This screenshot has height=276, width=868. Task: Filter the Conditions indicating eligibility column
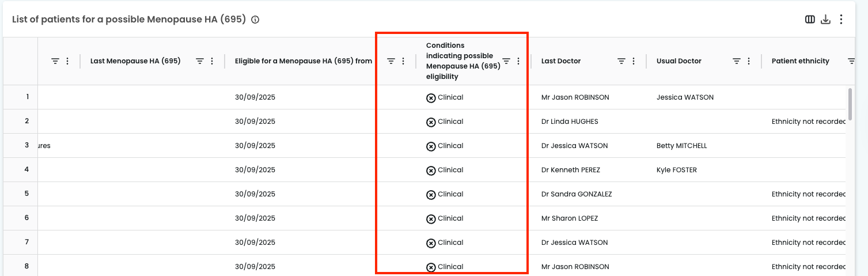(x=506, y=61)
